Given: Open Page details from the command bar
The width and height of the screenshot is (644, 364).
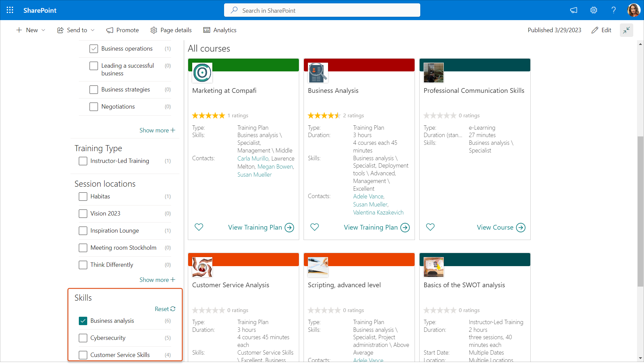Looking at the screenshot, I should (171, 30).
